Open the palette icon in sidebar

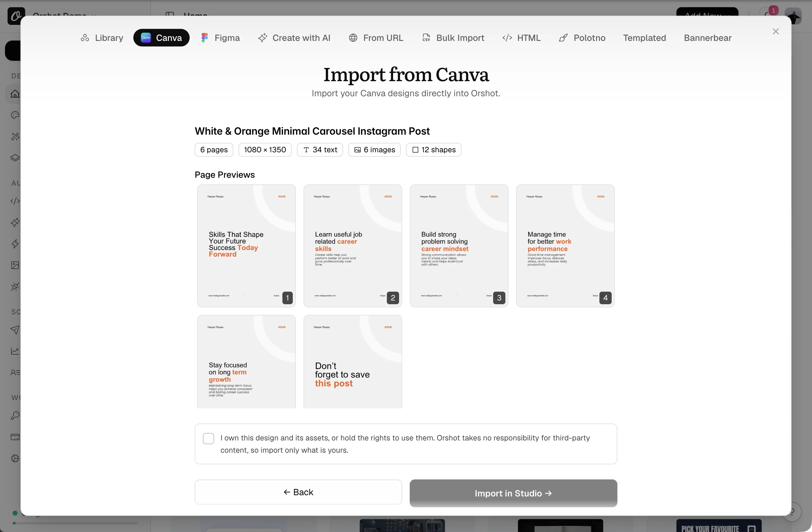15,115
